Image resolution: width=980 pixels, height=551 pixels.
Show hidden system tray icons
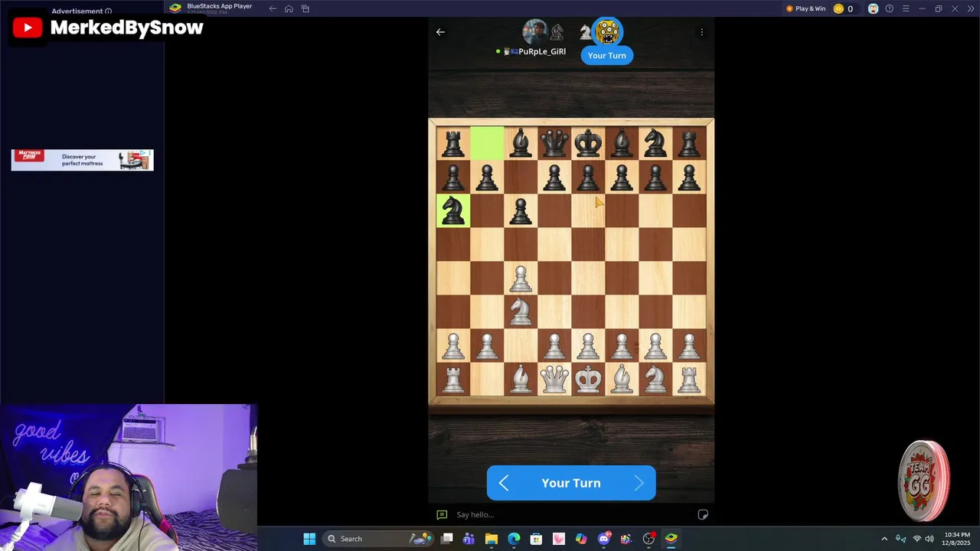(884, 539)
